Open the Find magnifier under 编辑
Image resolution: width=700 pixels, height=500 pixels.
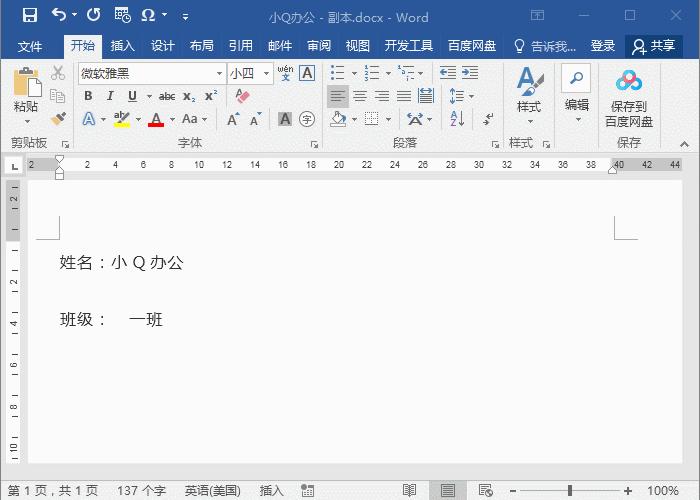pos(576,78)
